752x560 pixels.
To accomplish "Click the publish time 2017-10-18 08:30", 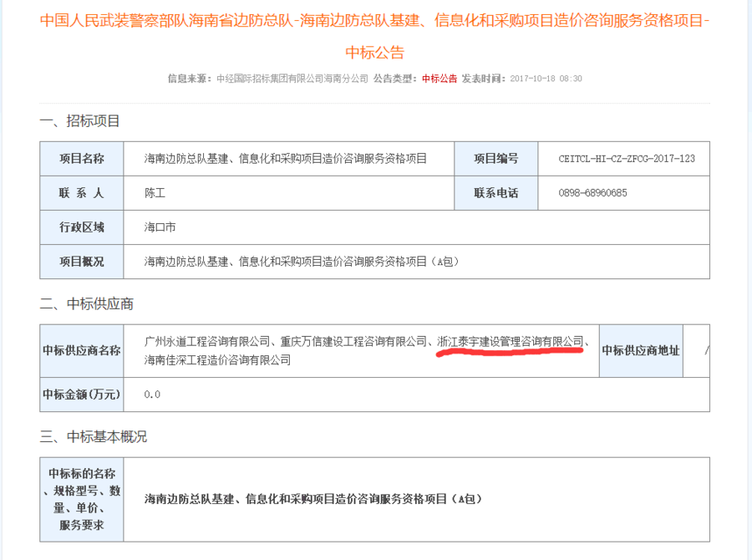I will [546, 79].
